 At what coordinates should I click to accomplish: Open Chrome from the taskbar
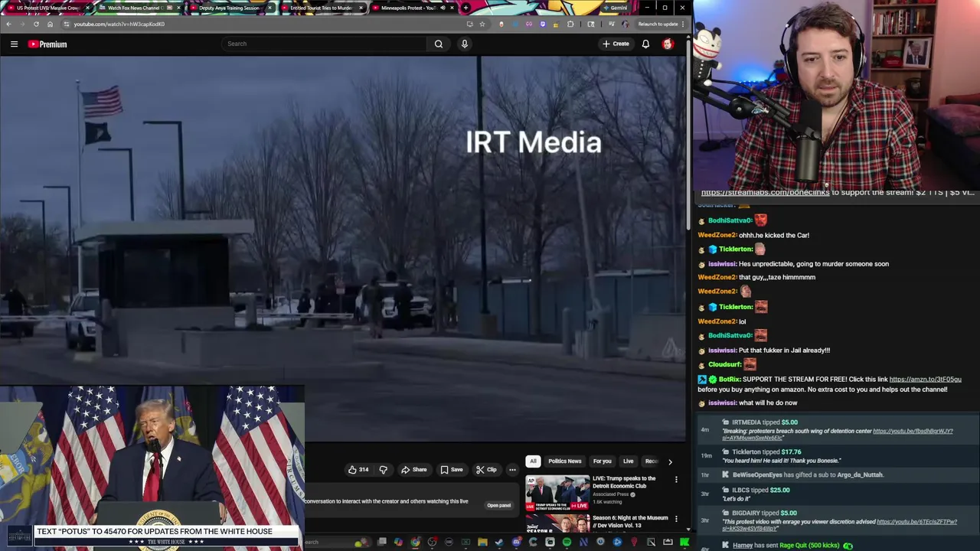416,543
